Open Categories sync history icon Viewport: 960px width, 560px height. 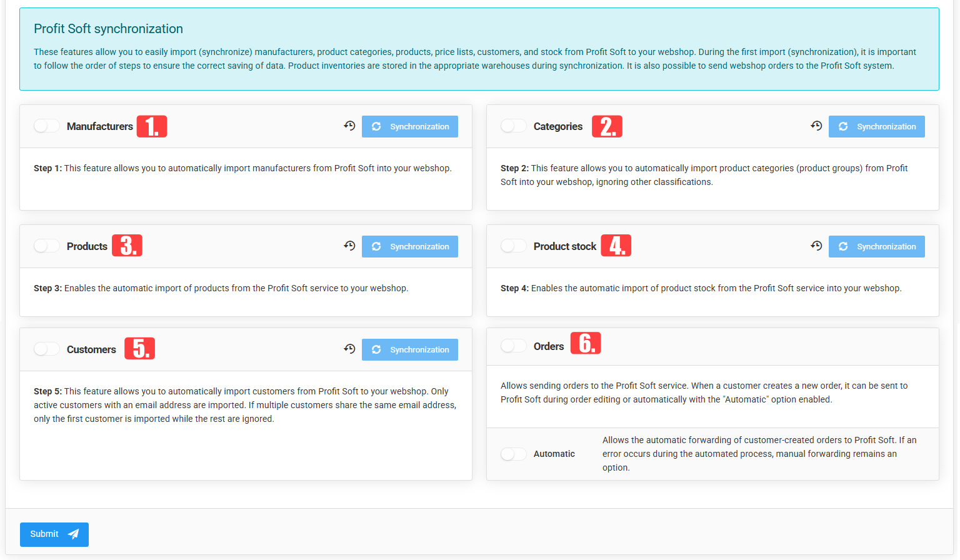[x=816, y=126]
